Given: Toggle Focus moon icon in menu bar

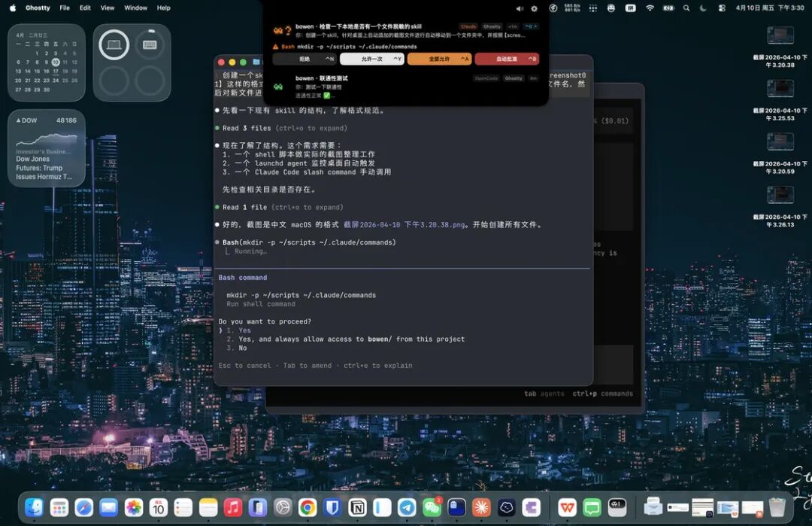Looking at the screenshot, I should click(x=703, y=8).
